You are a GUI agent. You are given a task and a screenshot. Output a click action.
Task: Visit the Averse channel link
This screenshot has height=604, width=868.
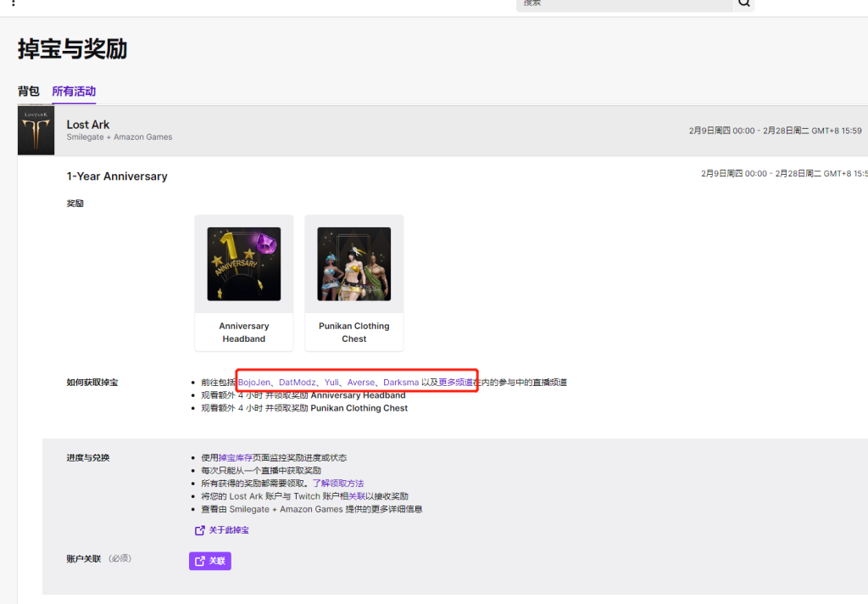361,383
